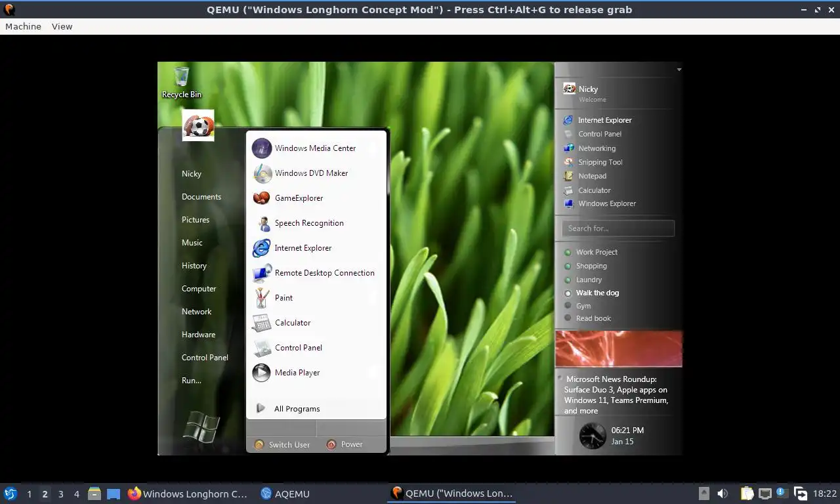Screen dimensions: 840x504
Task: Open the Networking icon in sidebar
Action: [568, 148]
